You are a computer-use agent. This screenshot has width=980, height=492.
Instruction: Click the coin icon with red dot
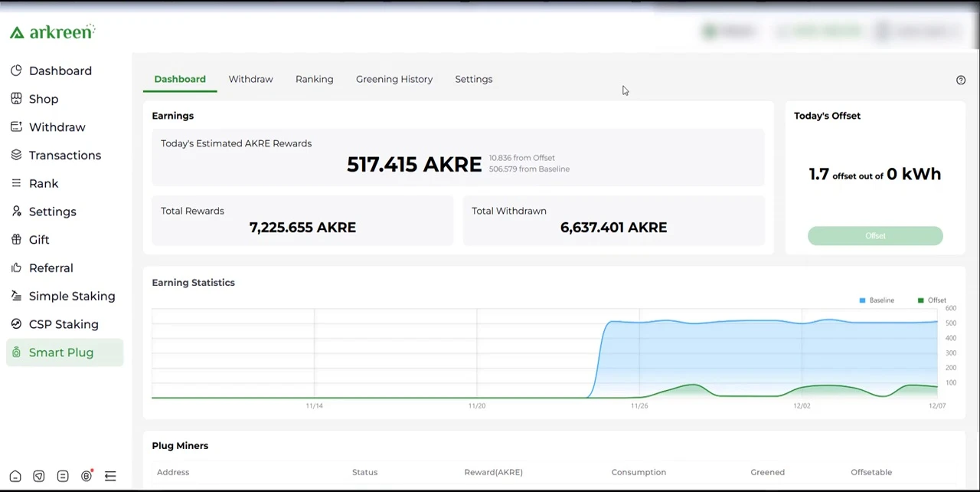click(x=87, y=476)
